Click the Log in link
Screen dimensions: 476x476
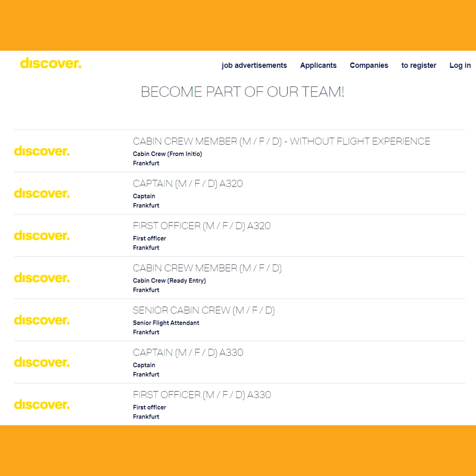point(460,65)
